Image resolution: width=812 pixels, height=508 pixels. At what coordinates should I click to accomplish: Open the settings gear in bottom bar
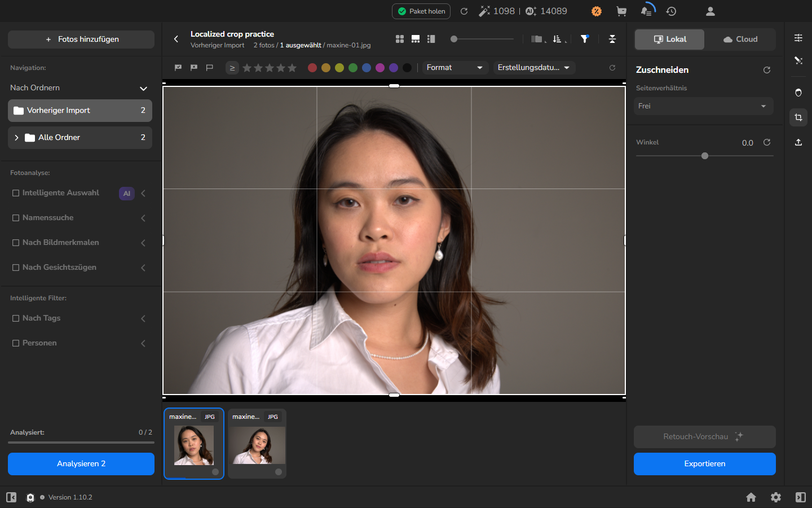point(776,497)
